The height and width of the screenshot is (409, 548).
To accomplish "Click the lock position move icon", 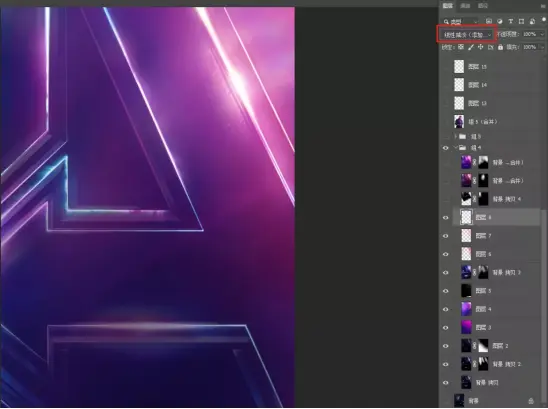I will click(481, 47).
